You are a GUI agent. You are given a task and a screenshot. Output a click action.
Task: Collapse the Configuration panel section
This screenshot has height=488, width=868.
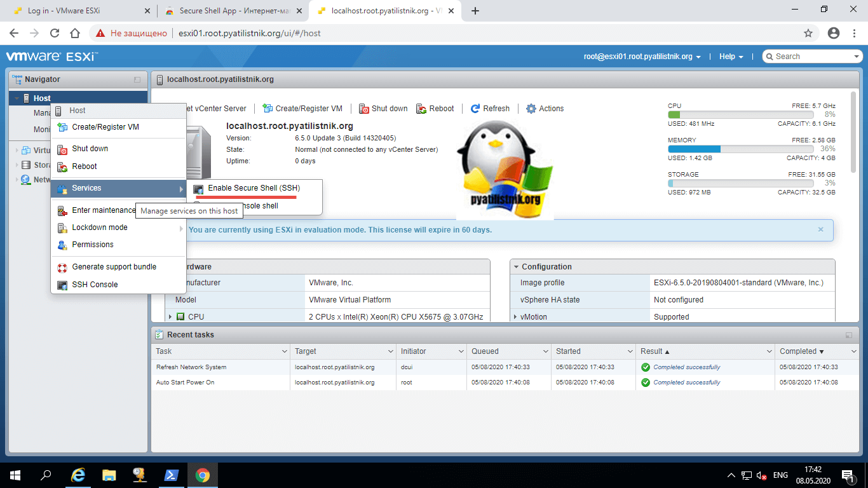click(515, 267)
